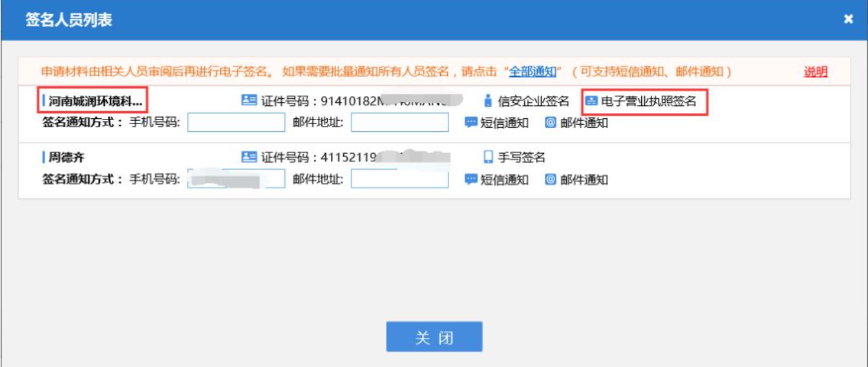The width and height of the screenshot is (868, 367).
Task: Open the 全部通知 link
Action: (533, 72)
